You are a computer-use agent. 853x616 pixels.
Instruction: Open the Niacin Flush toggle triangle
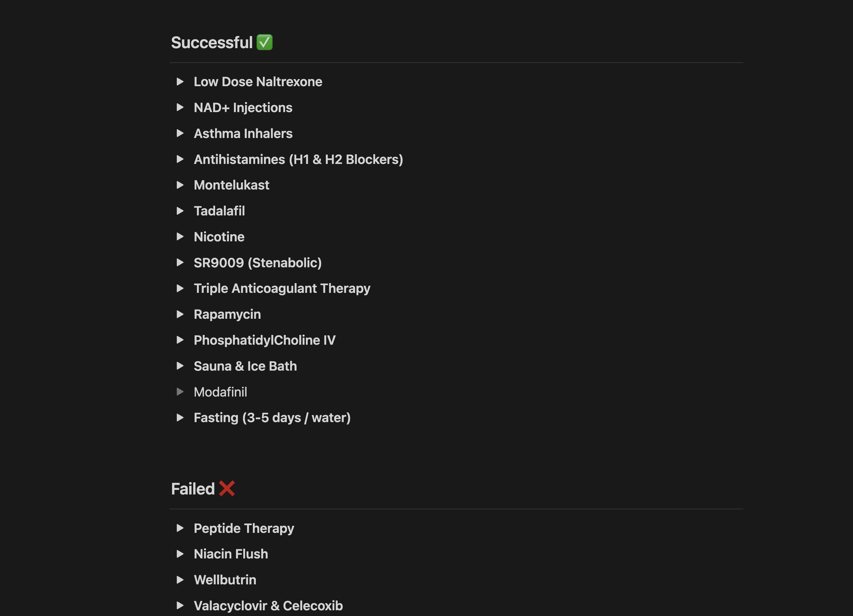180,554
